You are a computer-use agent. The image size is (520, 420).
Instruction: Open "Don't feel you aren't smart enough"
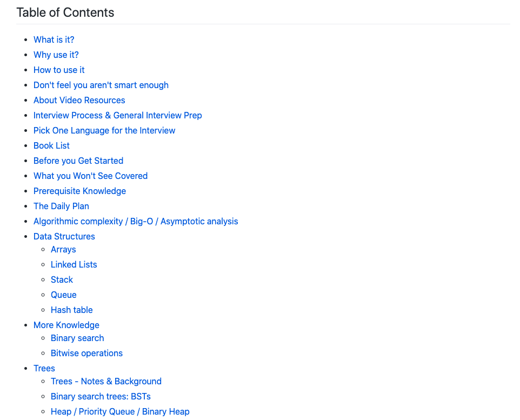point(101,85)
